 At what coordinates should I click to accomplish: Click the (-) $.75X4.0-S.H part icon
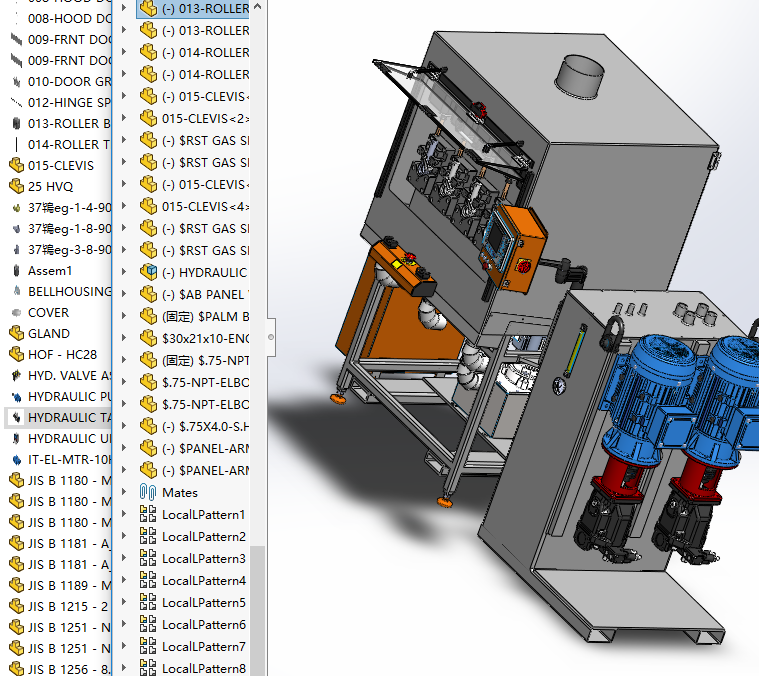click(149, 426)
